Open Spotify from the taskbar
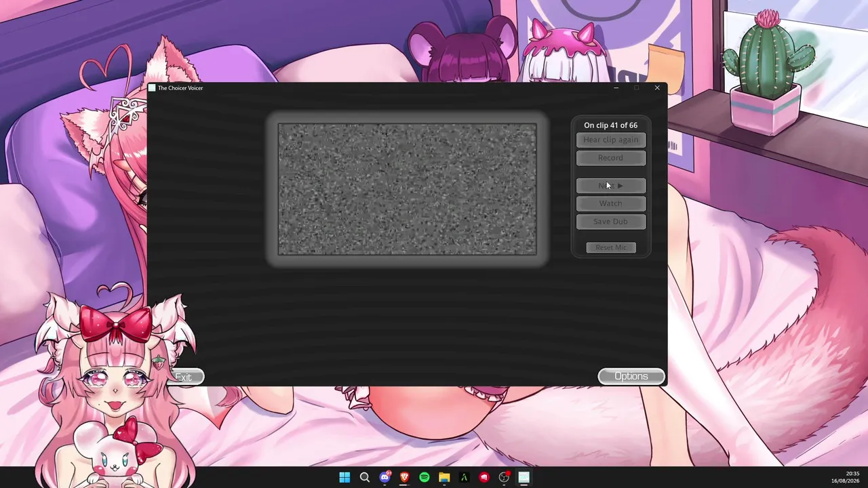Image resolution: width=868 pixels, height=488 pixels. [425, 477]
